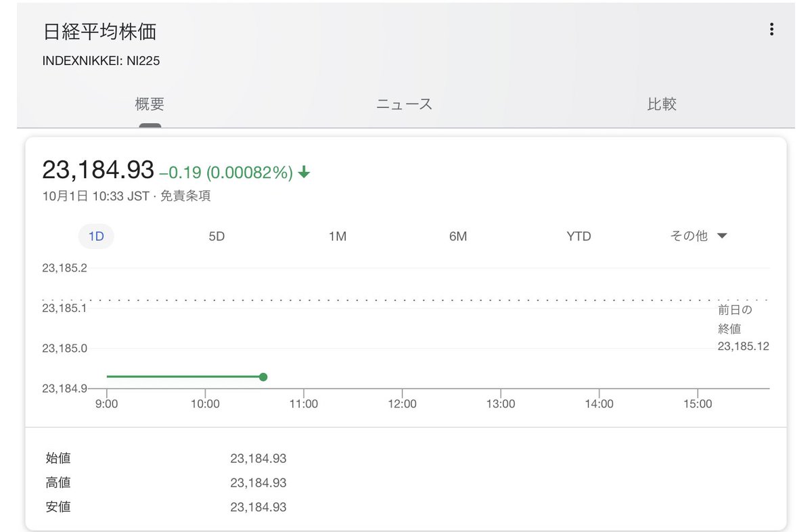The height and width of the screenshot is (532, 812).
Task: Click the 前日の終値 23,185.12 label
Action: [x=743, y=328]
